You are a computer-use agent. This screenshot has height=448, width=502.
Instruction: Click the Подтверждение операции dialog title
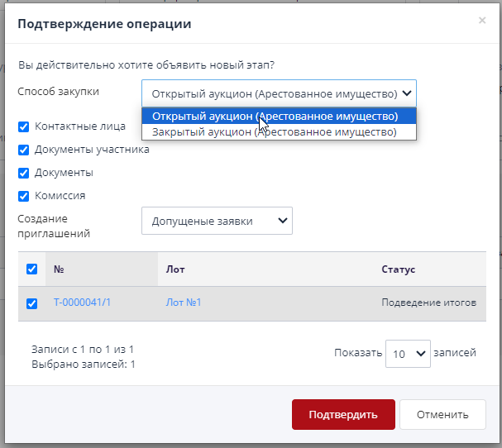(104, 24)
